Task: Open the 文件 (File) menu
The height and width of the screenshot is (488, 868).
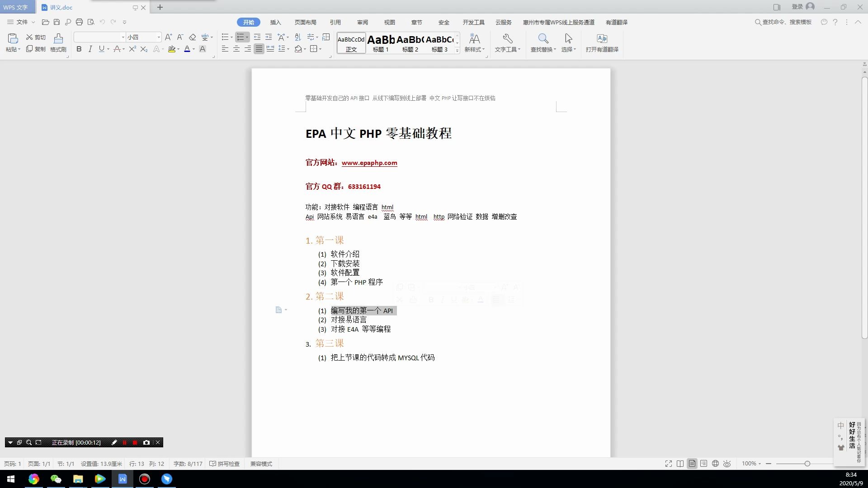Action: click(21, 22)
